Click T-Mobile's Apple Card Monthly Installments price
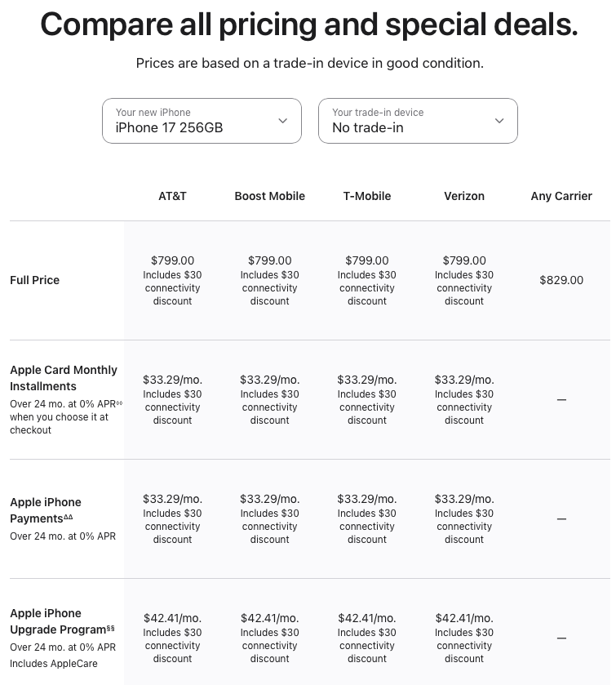This screenshot has width=616, height=685. pyautogui.click(x=366, y=380)
